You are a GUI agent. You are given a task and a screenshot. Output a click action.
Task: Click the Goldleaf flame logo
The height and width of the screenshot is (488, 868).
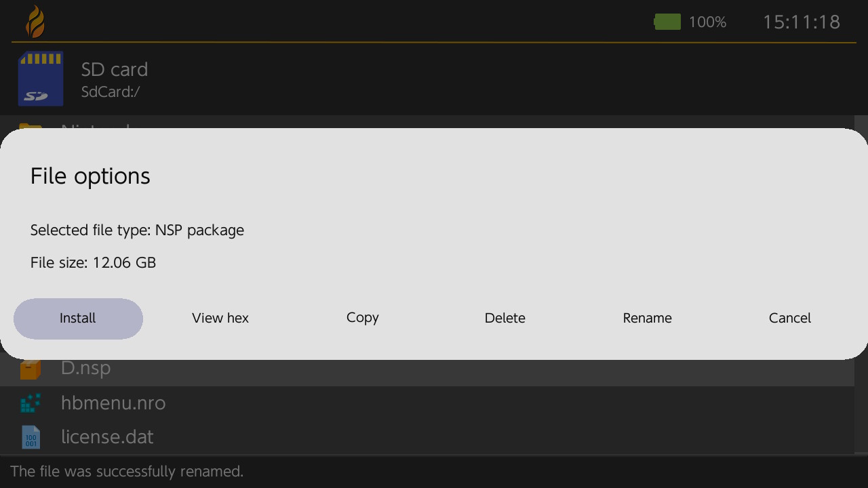[35, 22]
